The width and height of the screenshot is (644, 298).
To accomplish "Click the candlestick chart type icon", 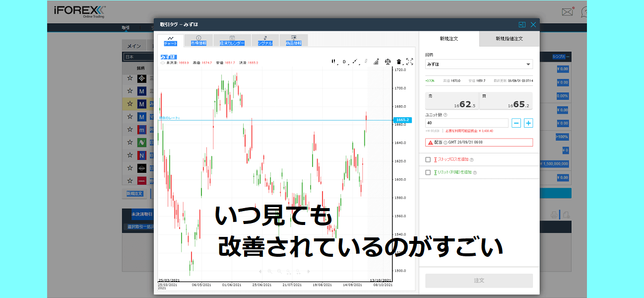I will 333,62.
